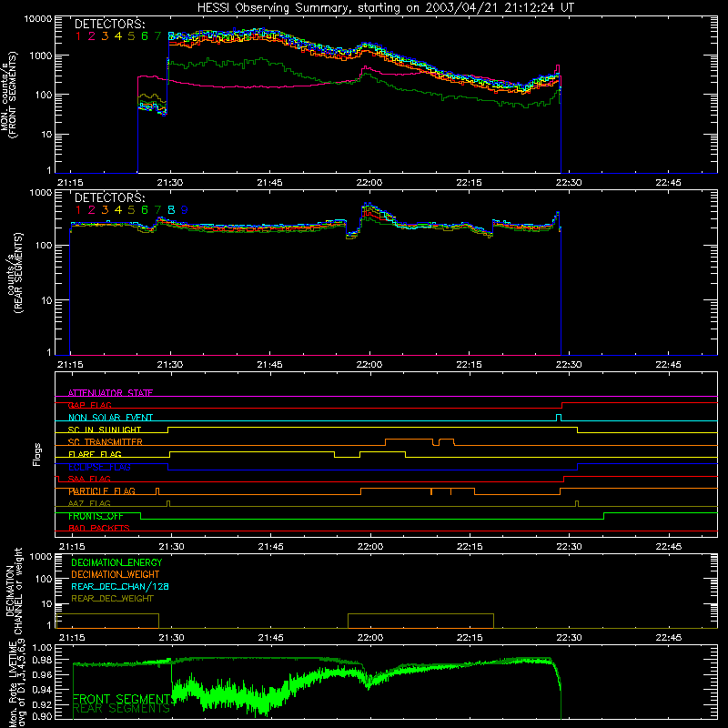
Task: Click the BAD_PACKETS flag label
Action: 99,528
